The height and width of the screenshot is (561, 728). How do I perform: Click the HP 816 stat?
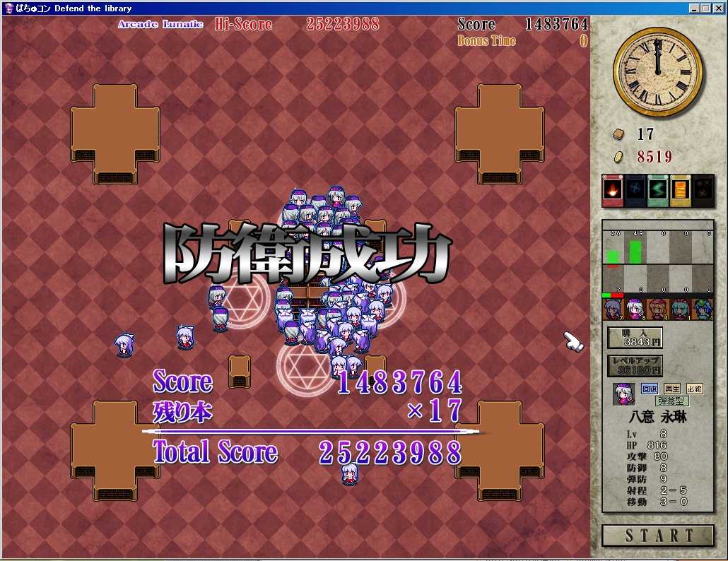point(646,445)
